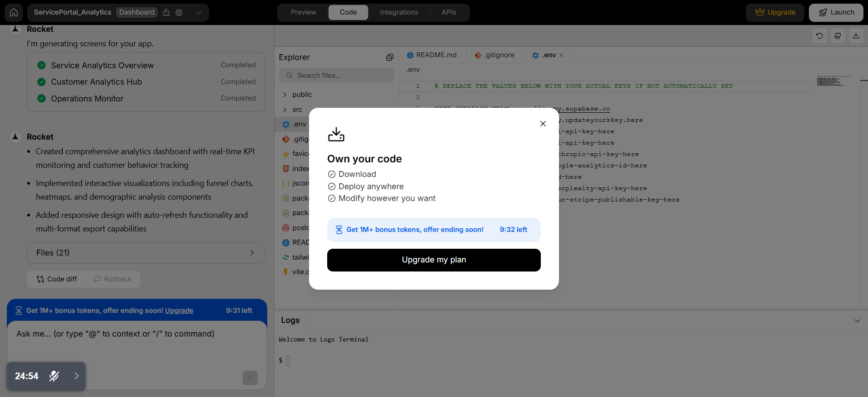Open the Integrations tab
Screen dimensions: 868x397
tap(399, 12)
